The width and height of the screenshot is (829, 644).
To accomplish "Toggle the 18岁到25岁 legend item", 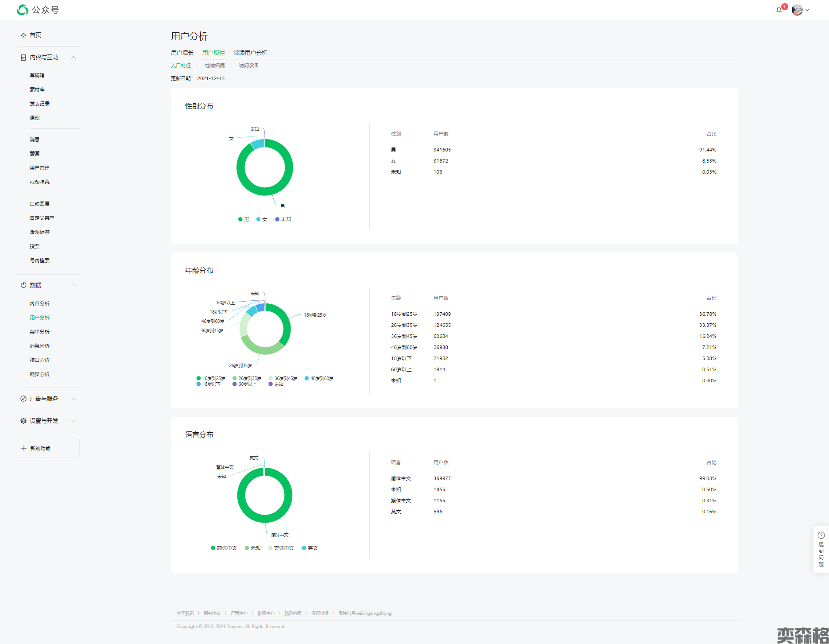I will (211, 378).
